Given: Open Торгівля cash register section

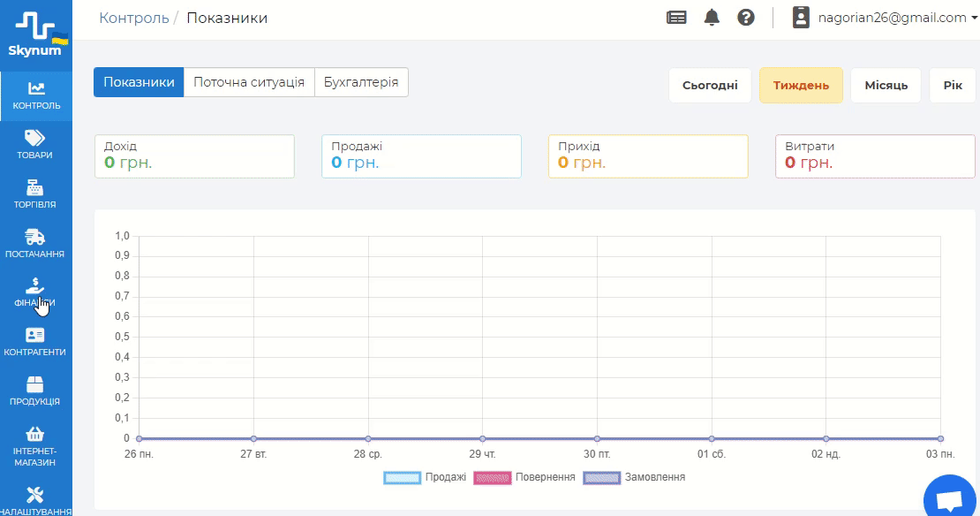Looking at the screenshot, I should (35, 187).
